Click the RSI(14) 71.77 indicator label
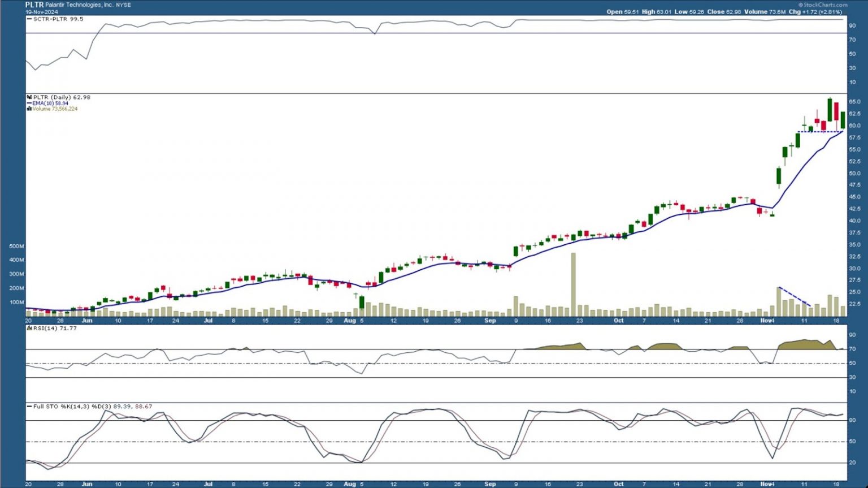Screen dimensions: 868x488 click(x=55, y=328)
